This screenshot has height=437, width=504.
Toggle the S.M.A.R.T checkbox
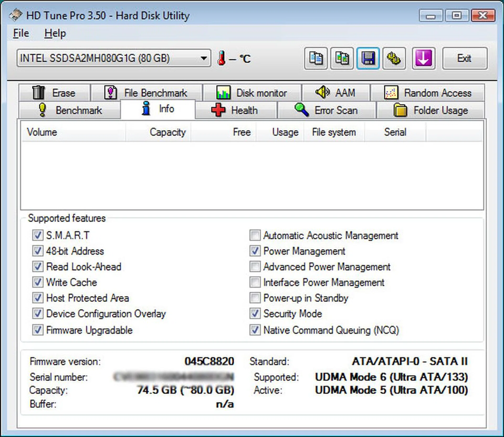tap(38, 235)
